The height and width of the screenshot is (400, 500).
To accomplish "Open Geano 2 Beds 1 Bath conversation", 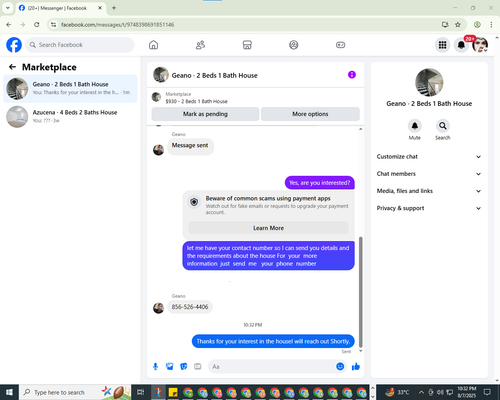I will tap(70, 89).
